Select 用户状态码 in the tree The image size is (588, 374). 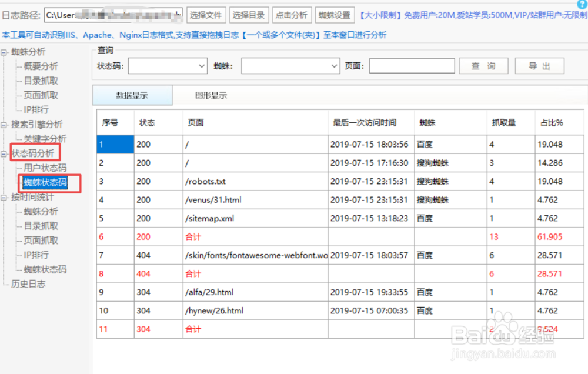point(45,168)
